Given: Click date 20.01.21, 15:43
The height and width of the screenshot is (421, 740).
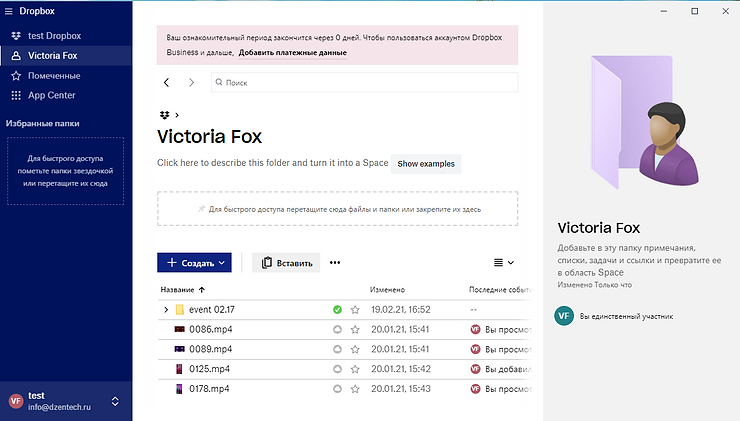Looking at the screenshot, I should click(401, 389).
